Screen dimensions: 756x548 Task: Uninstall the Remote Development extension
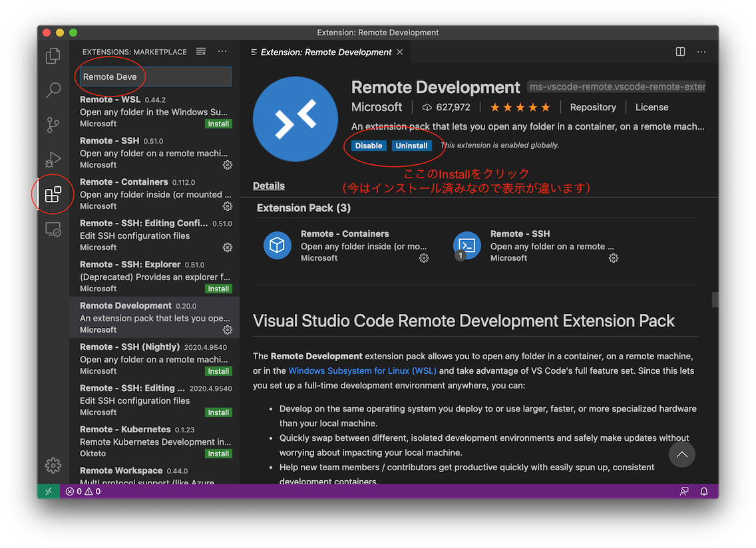point(411,146)
